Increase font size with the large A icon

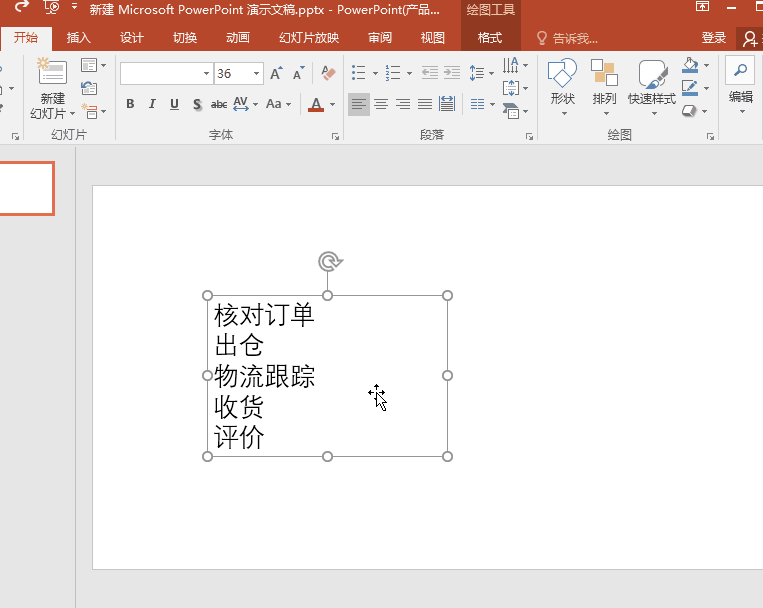(x=276, y=74)
